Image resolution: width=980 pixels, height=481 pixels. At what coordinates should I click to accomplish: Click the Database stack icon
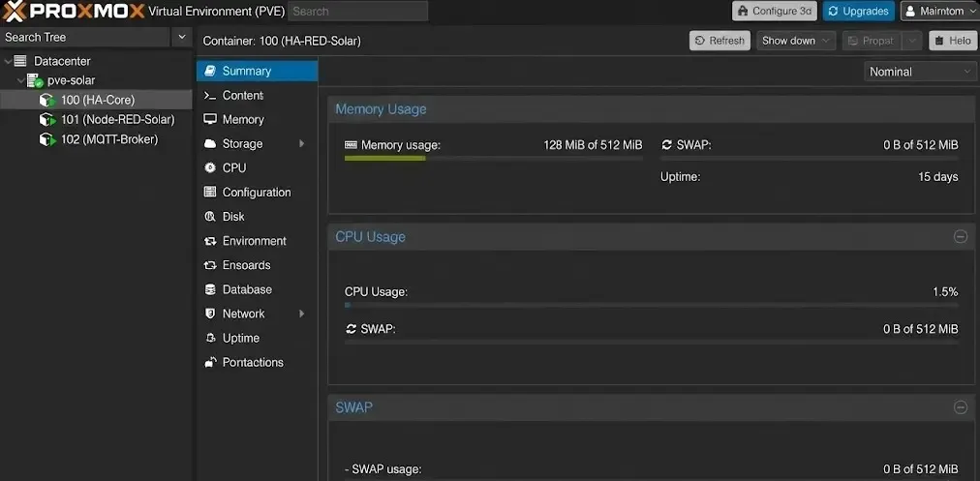pyautogui.click(x=211, y=289)
